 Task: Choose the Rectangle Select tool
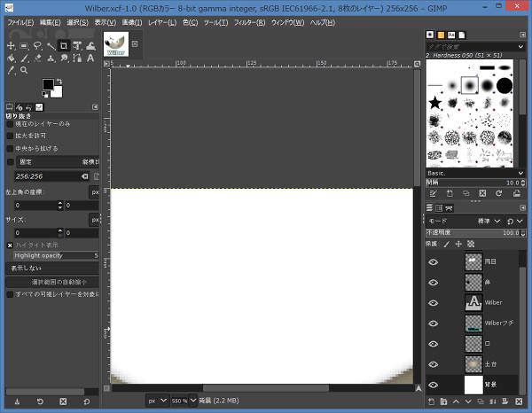tap(24, 46)
